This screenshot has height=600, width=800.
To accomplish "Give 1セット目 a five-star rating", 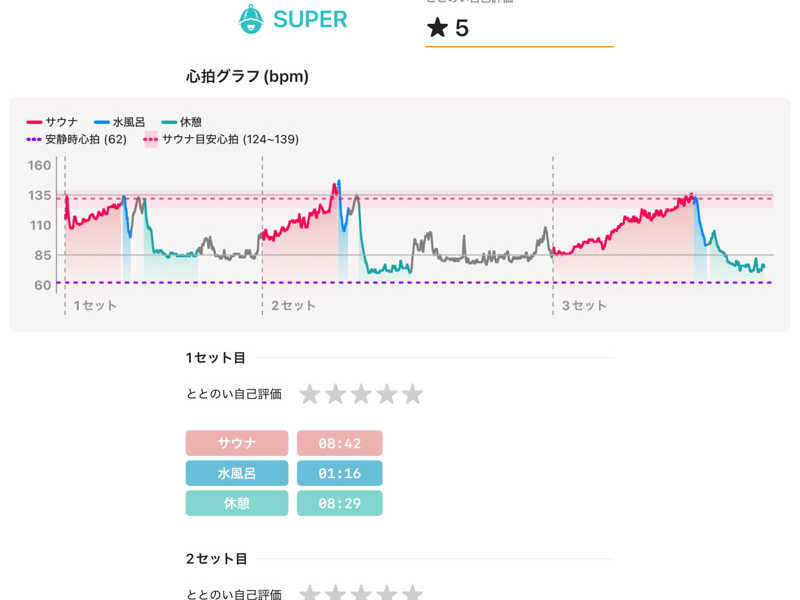I will pos(412,394).
